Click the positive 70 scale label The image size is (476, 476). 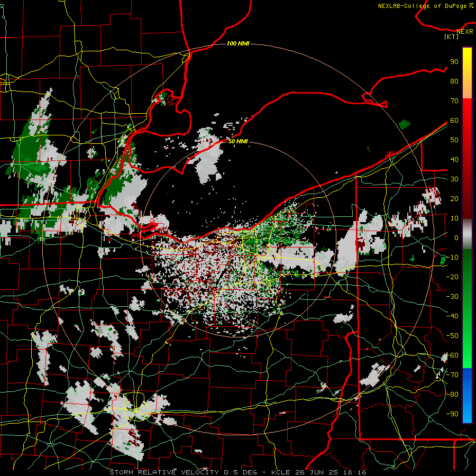pyautogui.click(x=454, y=101)
